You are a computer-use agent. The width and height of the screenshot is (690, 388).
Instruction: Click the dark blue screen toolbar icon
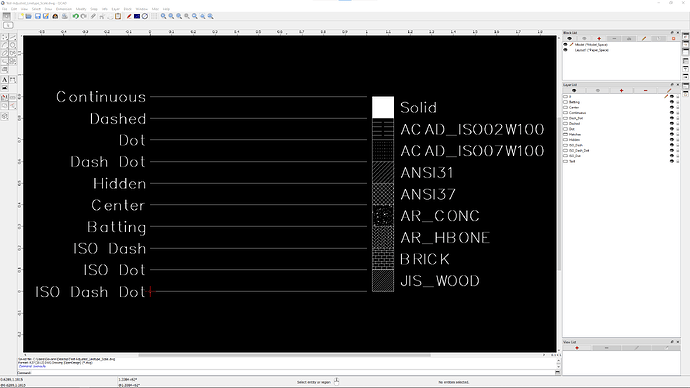137,16
